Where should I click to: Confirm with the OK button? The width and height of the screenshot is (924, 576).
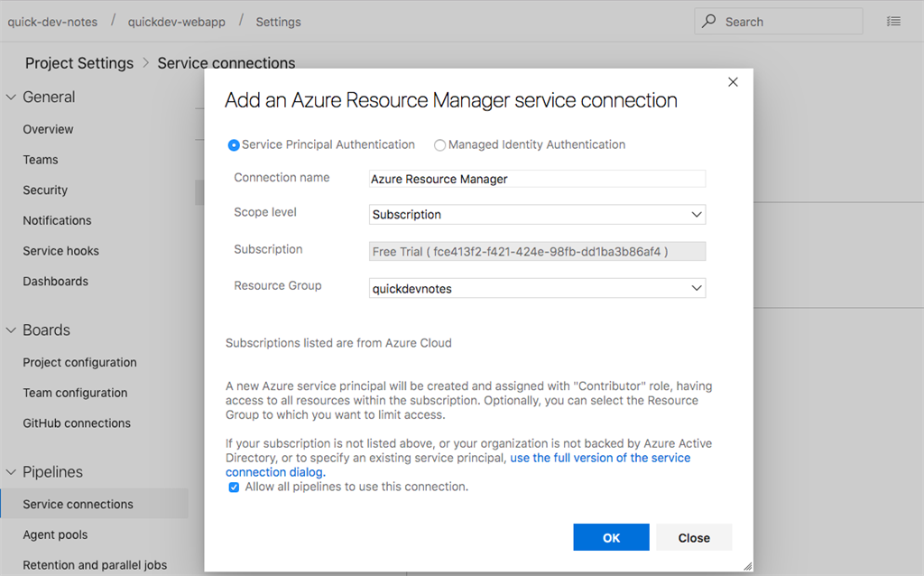tap(611, 537)
